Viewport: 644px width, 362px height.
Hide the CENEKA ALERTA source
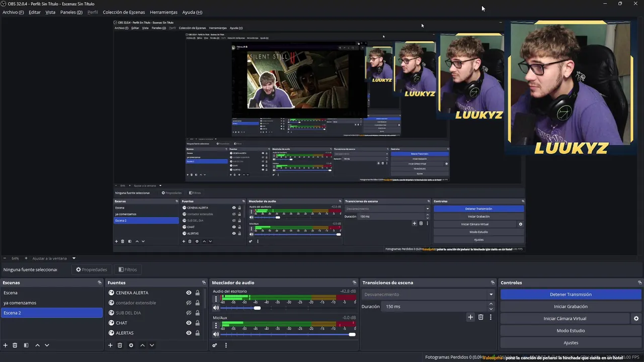coord(189,293)
